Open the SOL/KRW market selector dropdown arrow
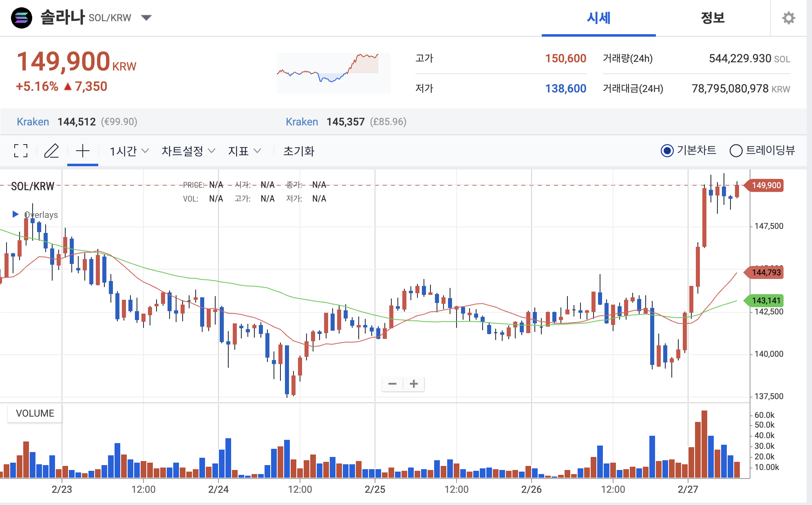Image resolution: width=812 pixels, height=505 pixels. (146, 18)
